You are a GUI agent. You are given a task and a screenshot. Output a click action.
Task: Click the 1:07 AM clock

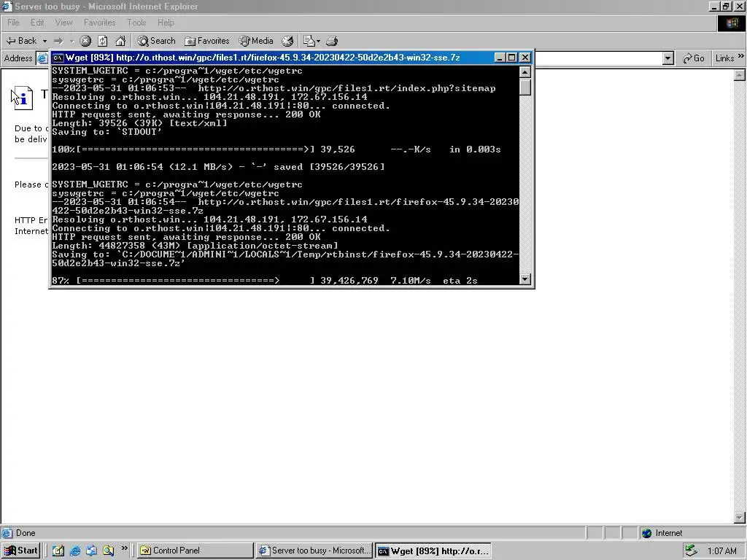tap(721, 551)
